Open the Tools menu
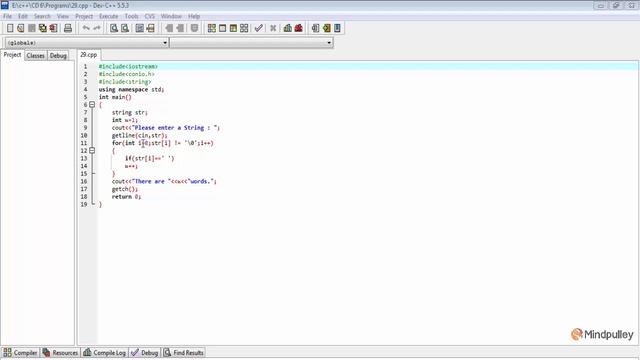The width and height of the screenshot is (640, 360). (131, 16)
